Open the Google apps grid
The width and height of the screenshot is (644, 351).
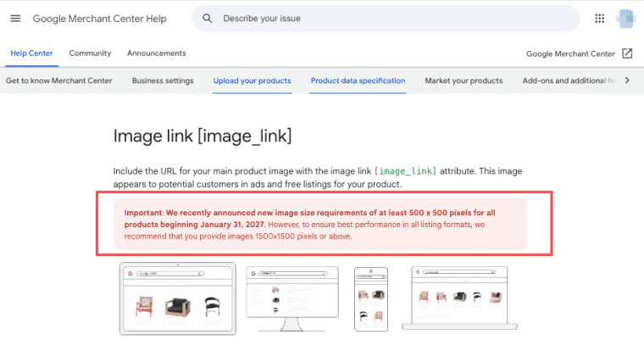600,19
